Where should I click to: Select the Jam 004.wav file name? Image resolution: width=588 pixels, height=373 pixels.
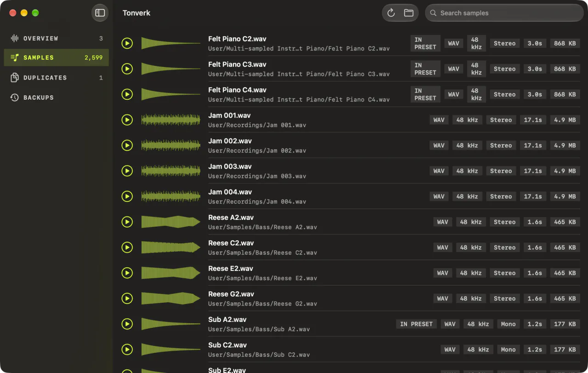[230, 192]
